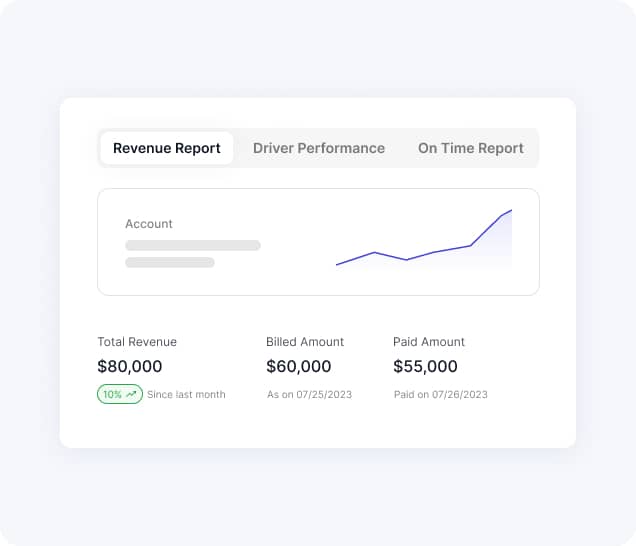Click the peak of the line chart
Viewport: 636px width, 546px height.
(511, 211)
